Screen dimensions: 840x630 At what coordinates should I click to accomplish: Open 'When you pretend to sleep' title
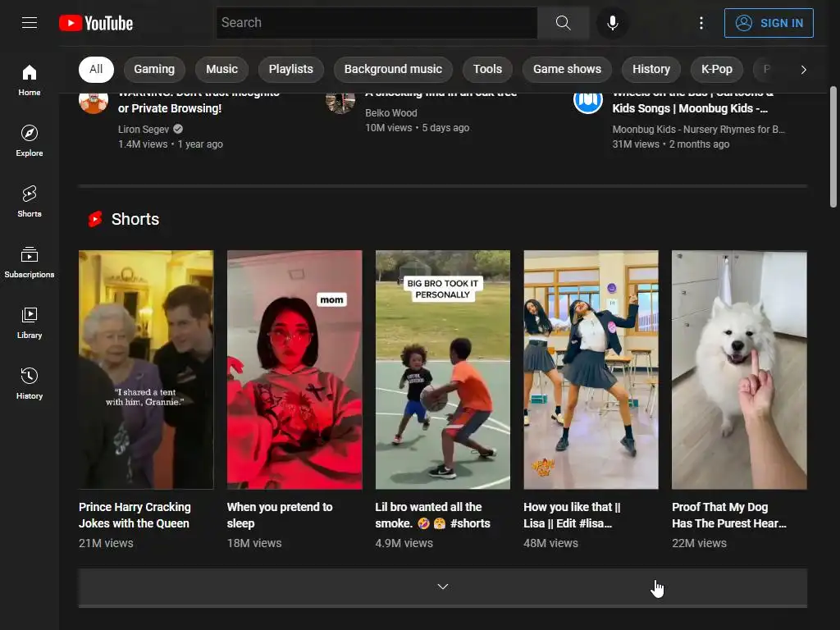280,515
